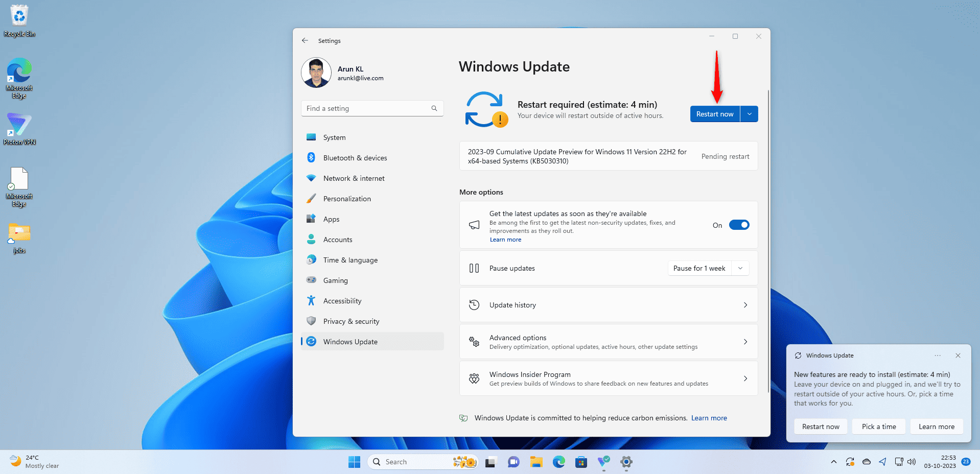Click the Find a setting search field
The width and height of the screenshot is (980, 474).
[372, 108]
